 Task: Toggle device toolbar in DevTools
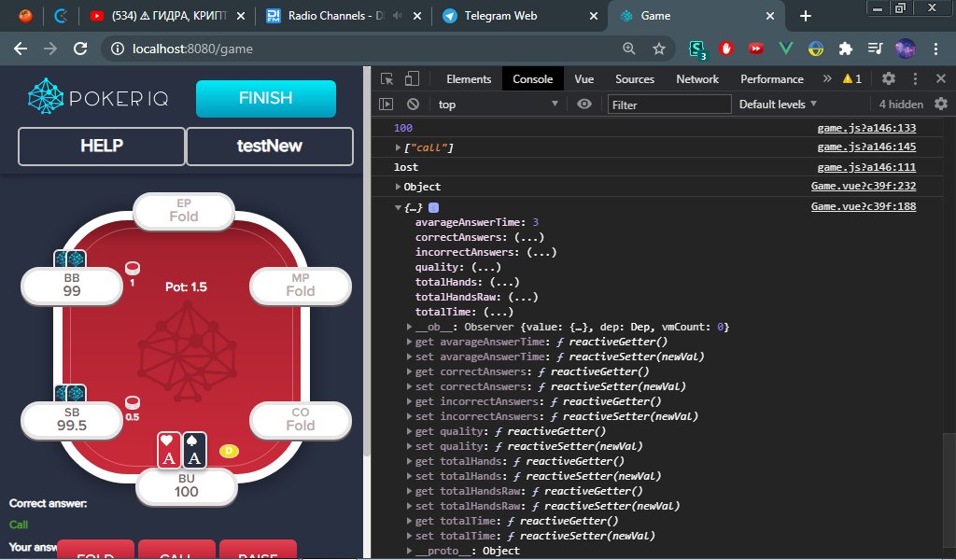click(x=412, y=78)
